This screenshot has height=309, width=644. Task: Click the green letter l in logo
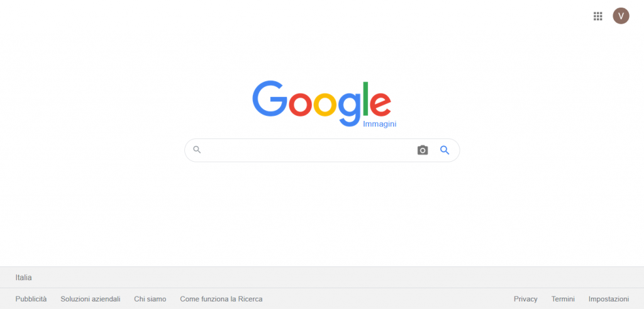click(366, 99)
